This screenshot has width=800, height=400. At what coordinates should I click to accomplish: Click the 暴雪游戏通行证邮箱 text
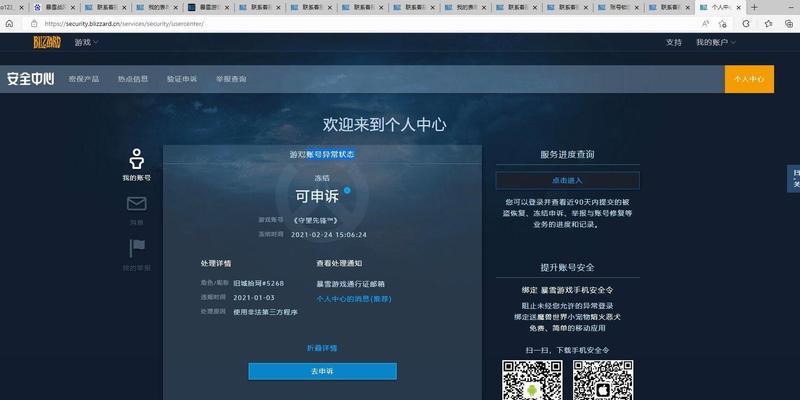[351, 284]
